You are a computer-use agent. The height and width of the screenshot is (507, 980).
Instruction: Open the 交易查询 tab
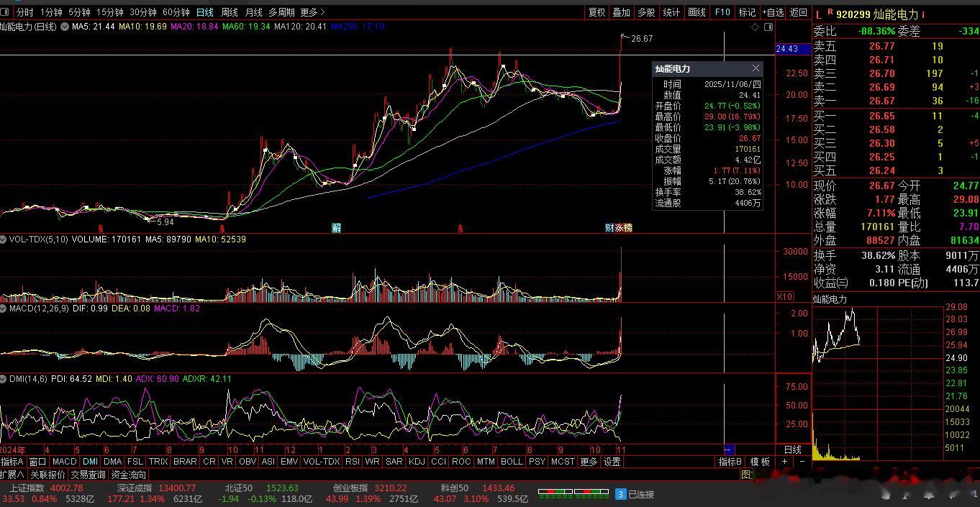[89, 475]
